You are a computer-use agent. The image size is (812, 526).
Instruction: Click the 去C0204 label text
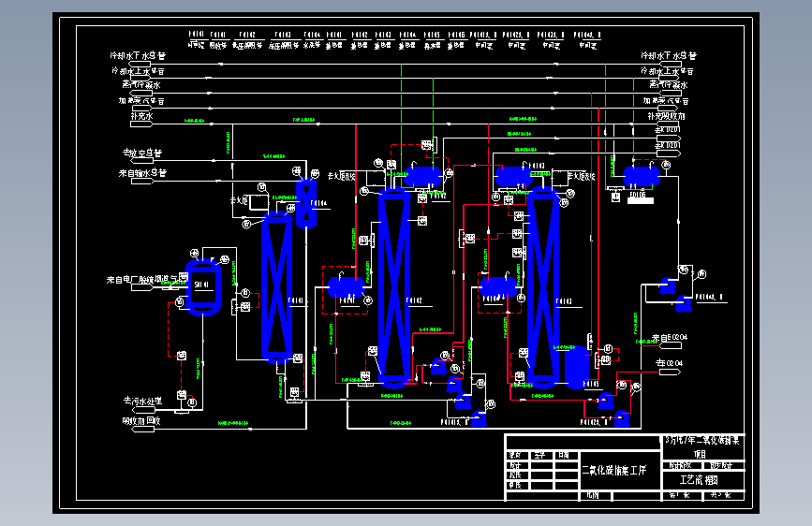669,363
